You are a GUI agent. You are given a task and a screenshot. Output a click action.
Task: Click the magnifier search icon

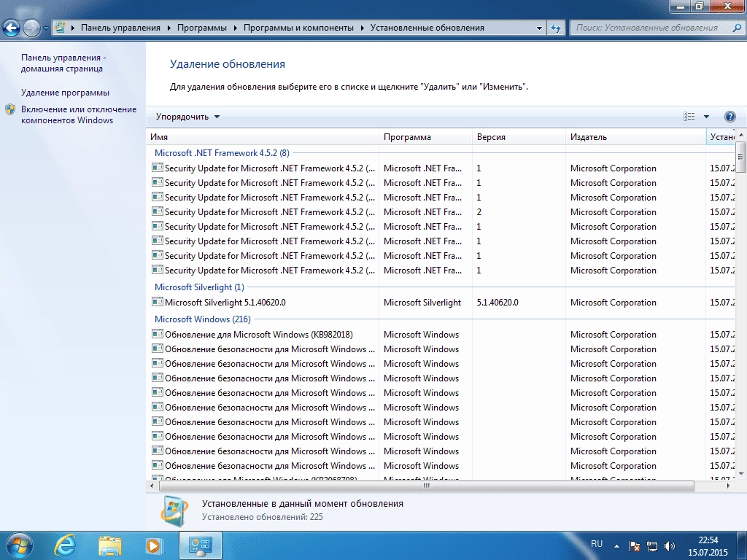(737, 28)
